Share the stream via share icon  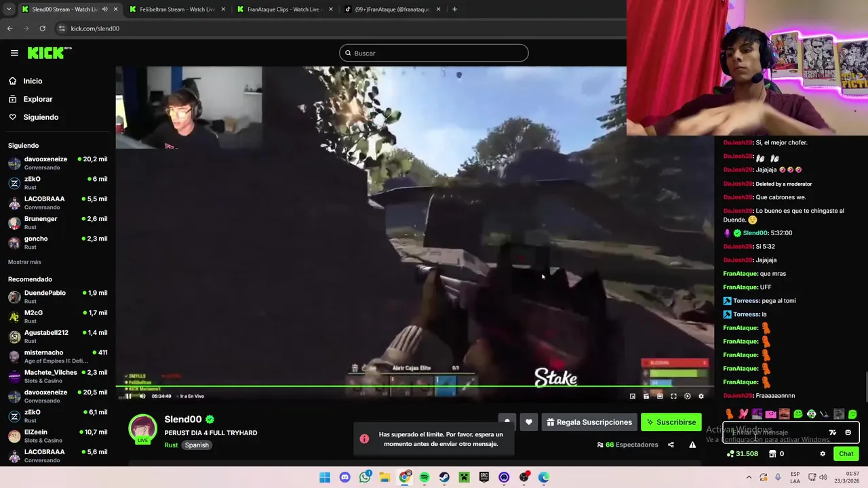coord(671,445)
